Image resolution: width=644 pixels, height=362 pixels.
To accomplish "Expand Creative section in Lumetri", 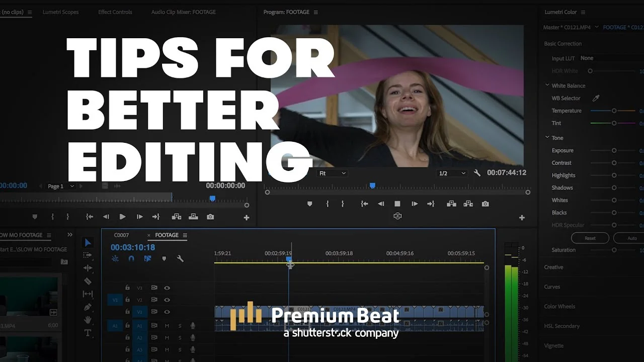I will pos(553,267).
